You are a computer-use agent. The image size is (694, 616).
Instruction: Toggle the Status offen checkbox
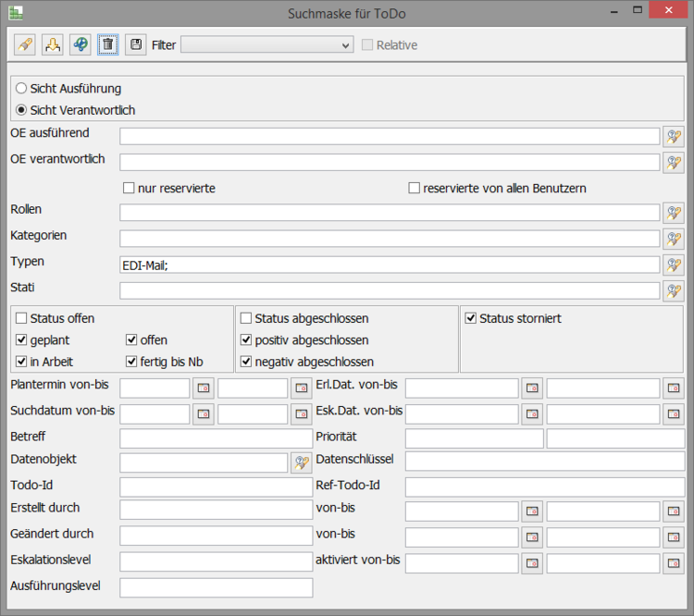click(x=21, y=319)
